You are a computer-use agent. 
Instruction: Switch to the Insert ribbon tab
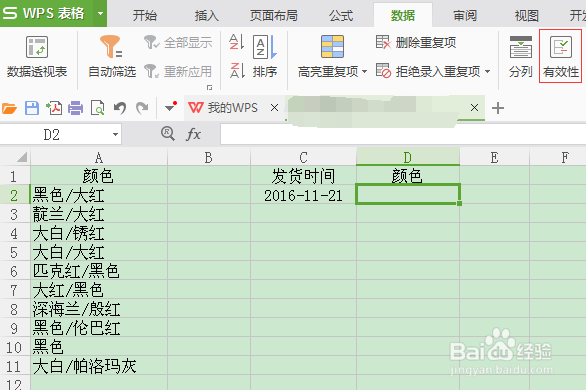click(x=206, y=16)
